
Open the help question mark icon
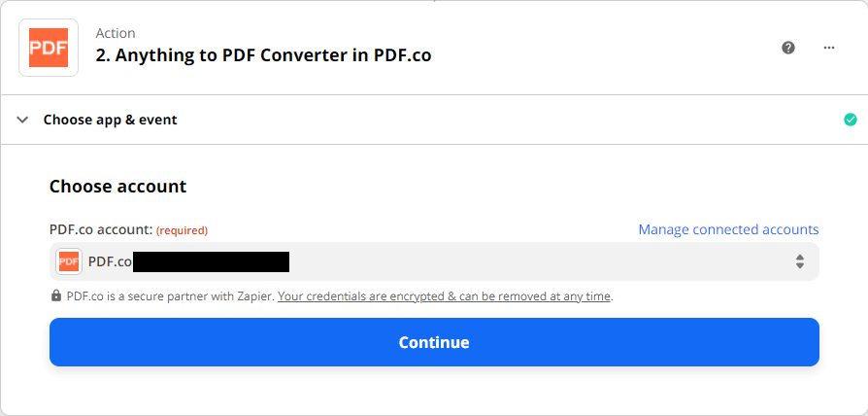[x=788, y=48]
